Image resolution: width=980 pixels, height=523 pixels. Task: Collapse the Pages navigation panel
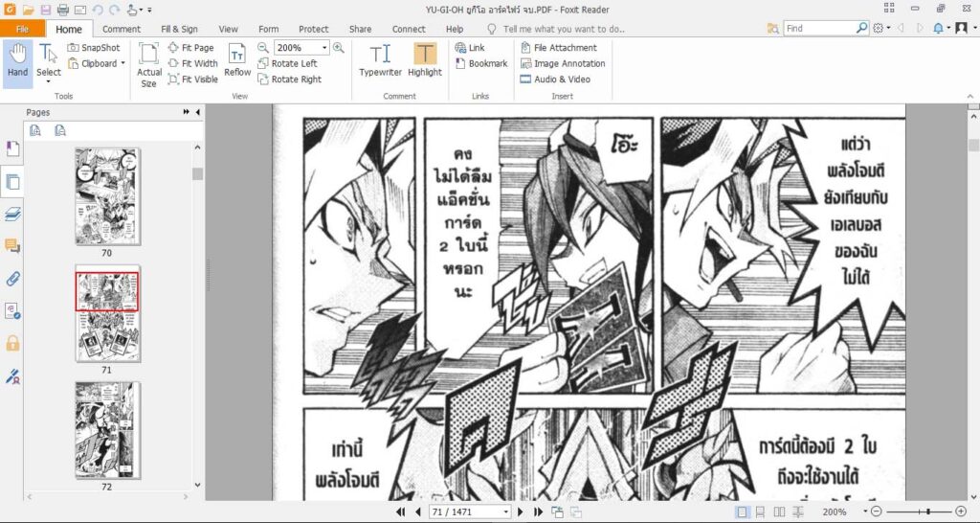pos(198,112)
